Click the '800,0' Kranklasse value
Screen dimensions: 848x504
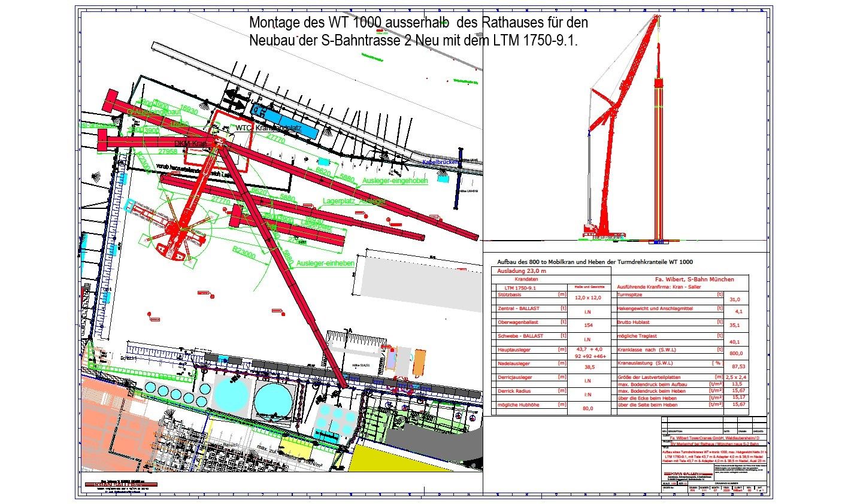pyautogui.click(x=736, y=353)
